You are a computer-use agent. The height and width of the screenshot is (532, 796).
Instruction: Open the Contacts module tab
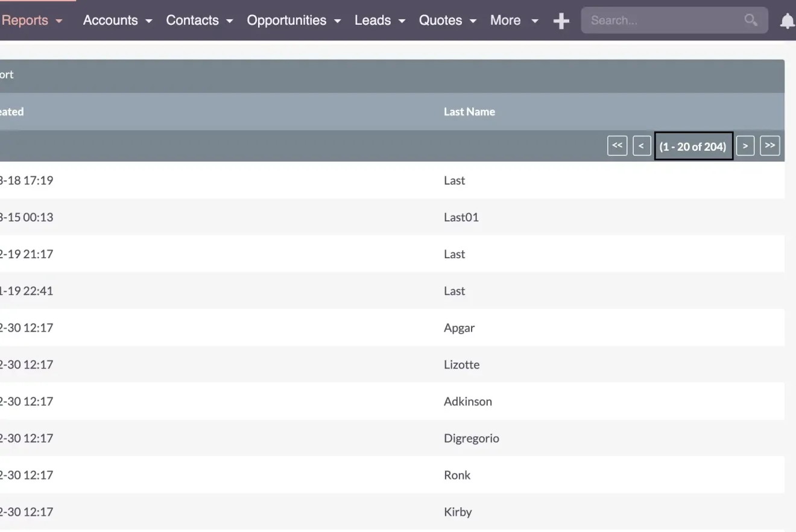point(192,21)
